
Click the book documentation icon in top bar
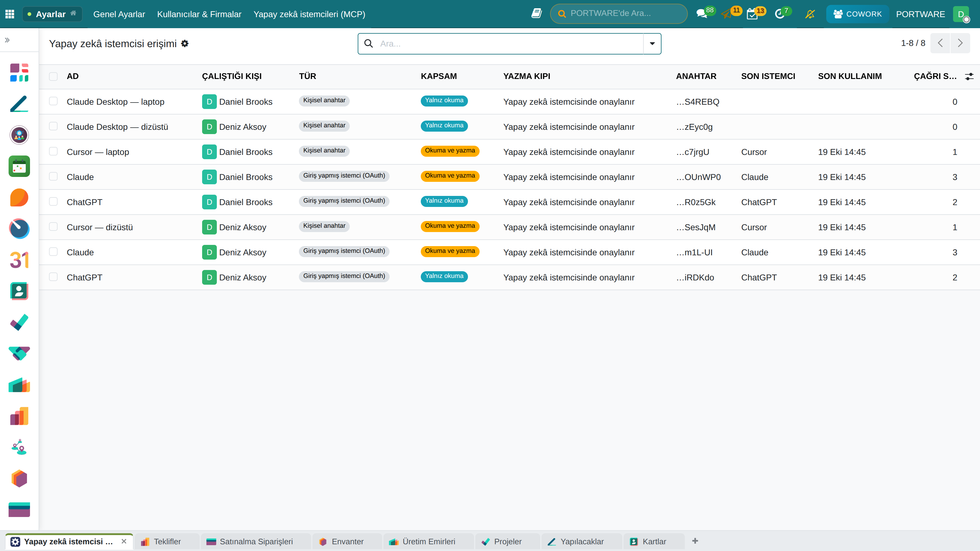[x=537, y=13]
